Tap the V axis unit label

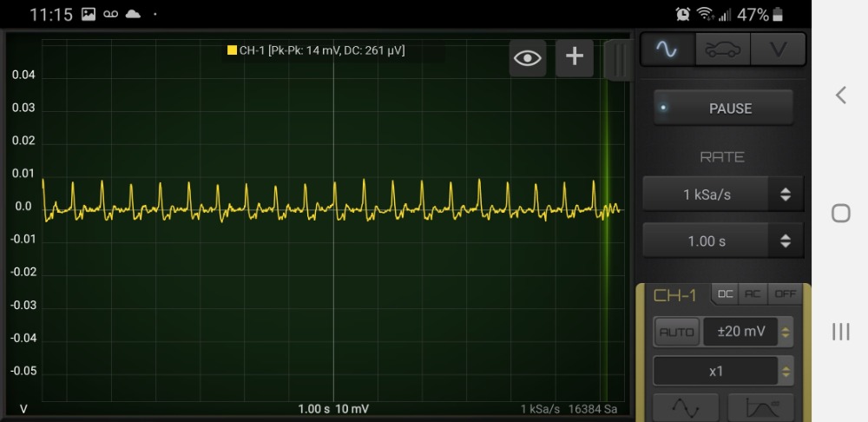click(23, 409)
